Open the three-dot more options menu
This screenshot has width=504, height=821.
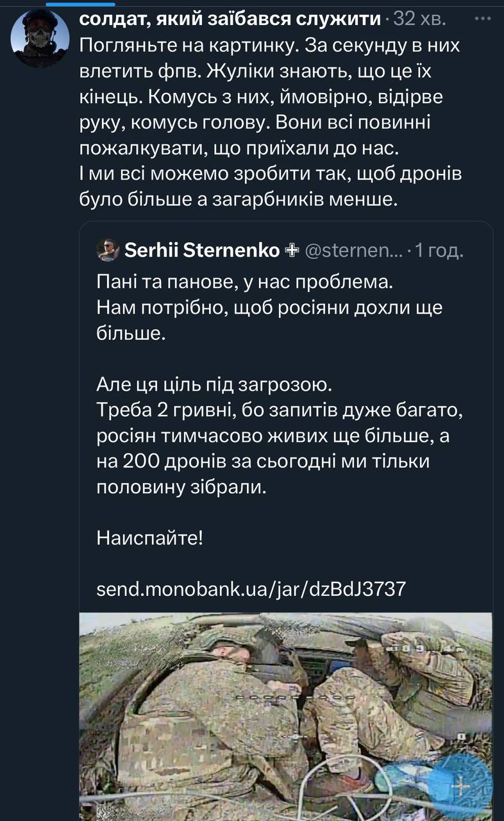click(x=482, y=19)
